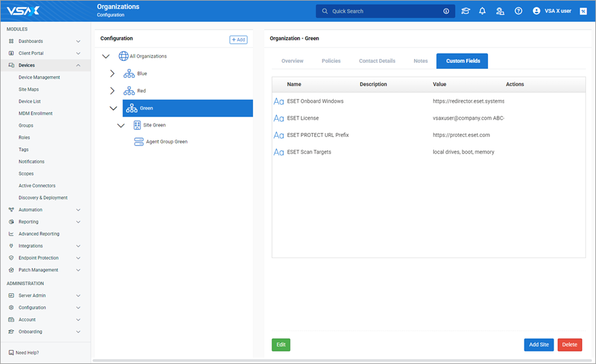This screenshot has width=596, height=364.
Task: Expand the Endpoint Protection sidebar menu
Action: pos(78,258)
